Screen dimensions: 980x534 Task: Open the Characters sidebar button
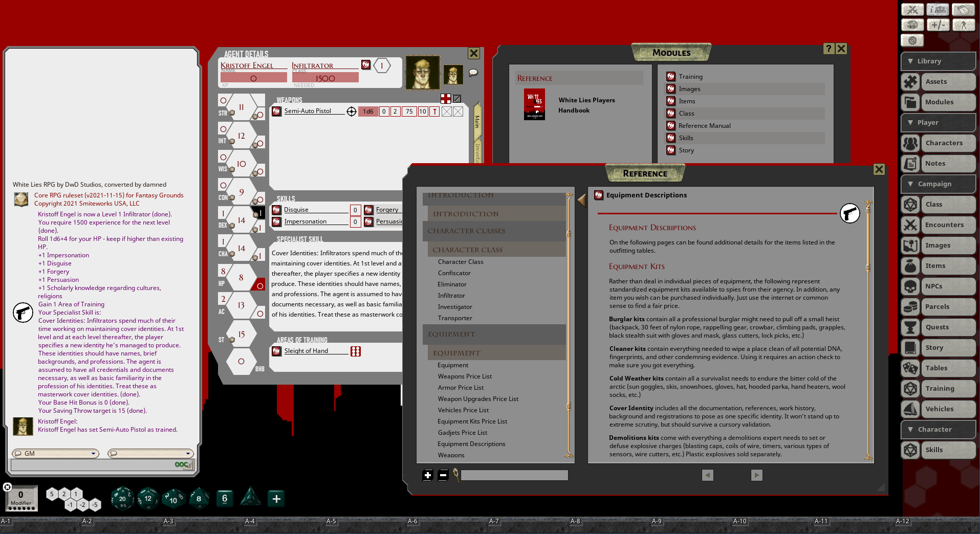(938, 143)
